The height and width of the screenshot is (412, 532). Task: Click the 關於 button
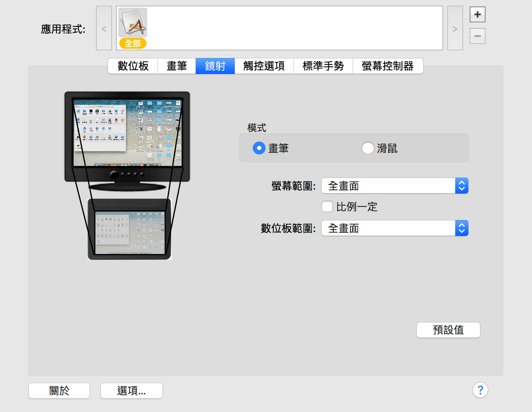click(x=59, y=391)
